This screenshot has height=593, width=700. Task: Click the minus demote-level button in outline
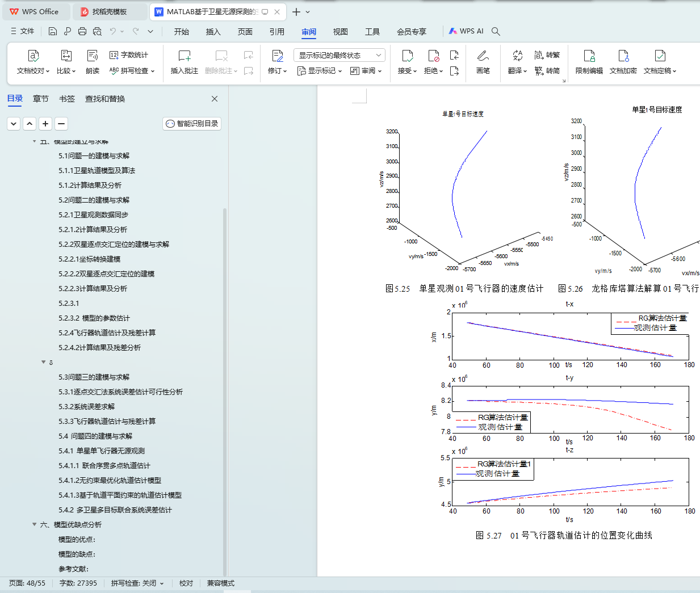(x=61, y=123)
